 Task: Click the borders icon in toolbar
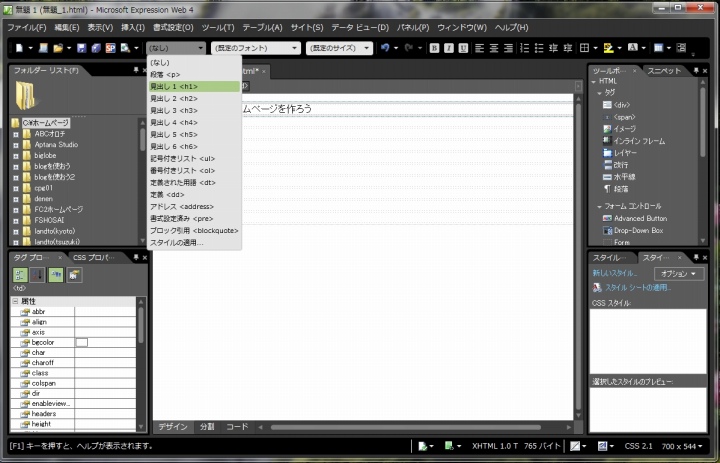coord(585,48)
